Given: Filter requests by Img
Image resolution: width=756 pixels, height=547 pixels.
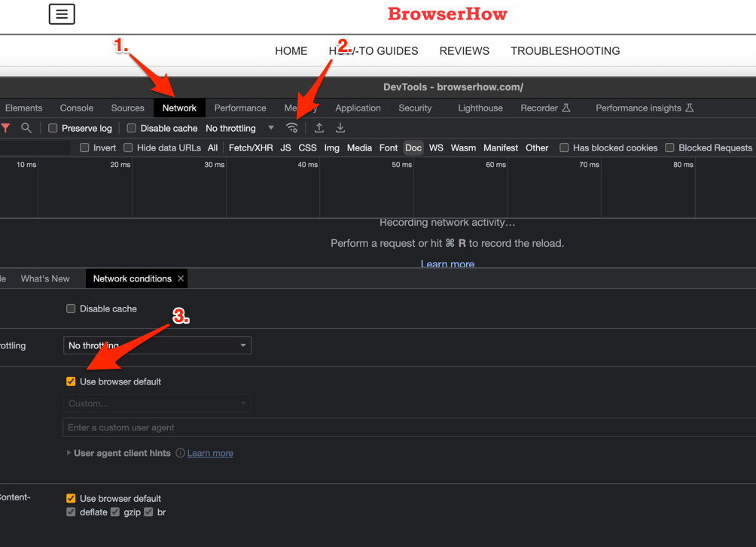Looking at the screenshot, I should point(331,148).
